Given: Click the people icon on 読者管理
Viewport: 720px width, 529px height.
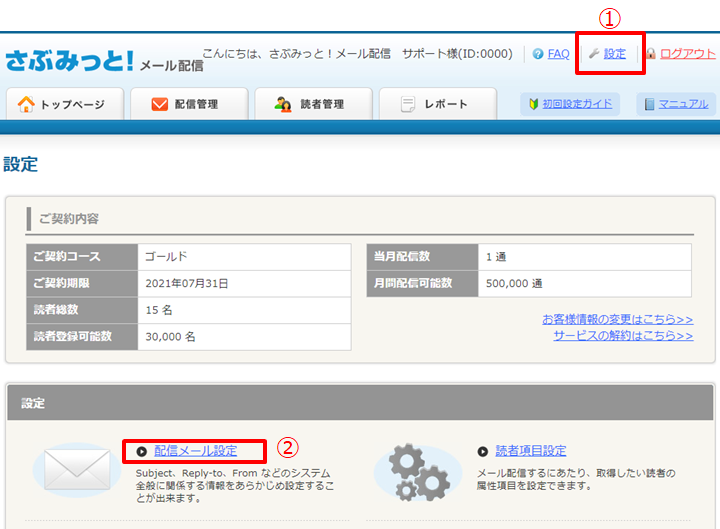Looking at the screenshot, I should pyautogui.click(x=283, y=104).
